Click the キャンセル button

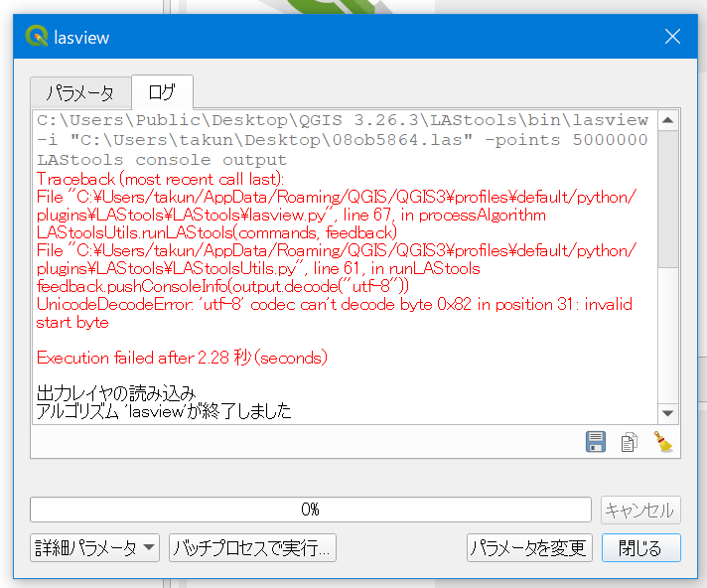640,510
